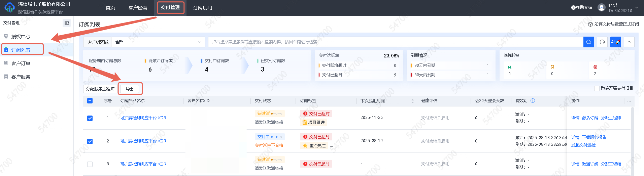The image size is (644, 176).
Task: Open column options ellipsis in table header
Action: pyautogui.click(x=629, y=101)
